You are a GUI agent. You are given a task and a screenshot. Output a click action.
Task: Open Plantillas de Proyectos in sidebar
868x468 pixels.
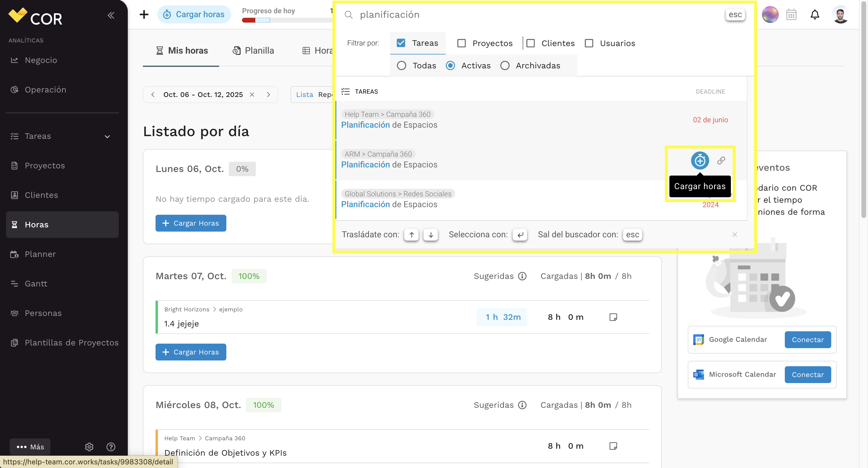[62, 343]
